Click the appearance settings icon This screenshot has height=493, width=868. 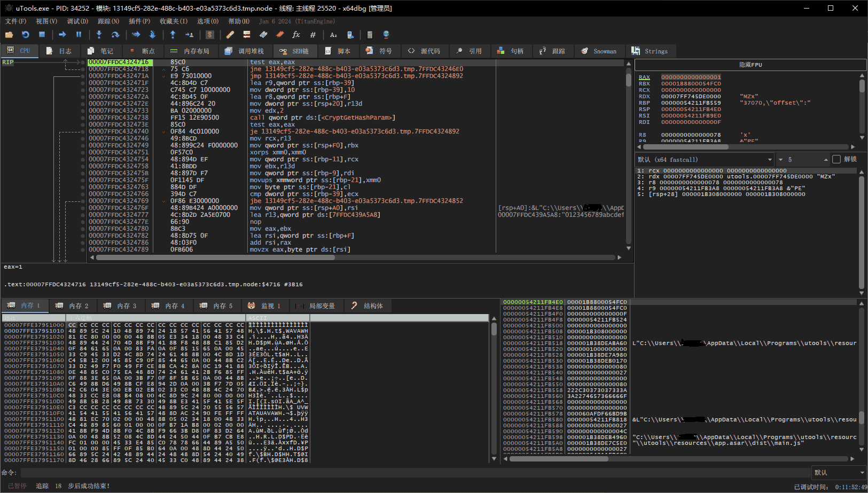[350, 35]
